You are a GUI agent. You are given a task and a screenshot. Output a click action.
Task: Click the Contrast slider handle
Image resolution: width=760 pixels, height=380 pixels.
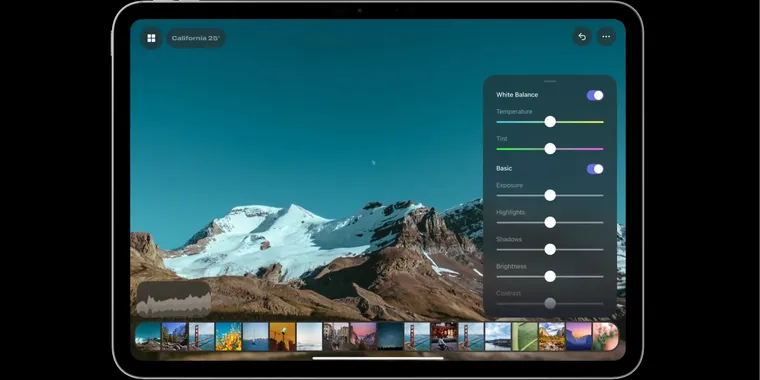(x=550, y=303)
